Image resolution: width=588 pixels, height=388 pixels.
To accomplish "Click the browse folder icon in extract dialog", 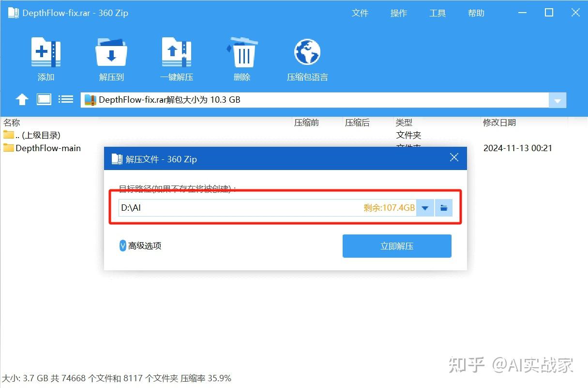I will click(443, 207).
